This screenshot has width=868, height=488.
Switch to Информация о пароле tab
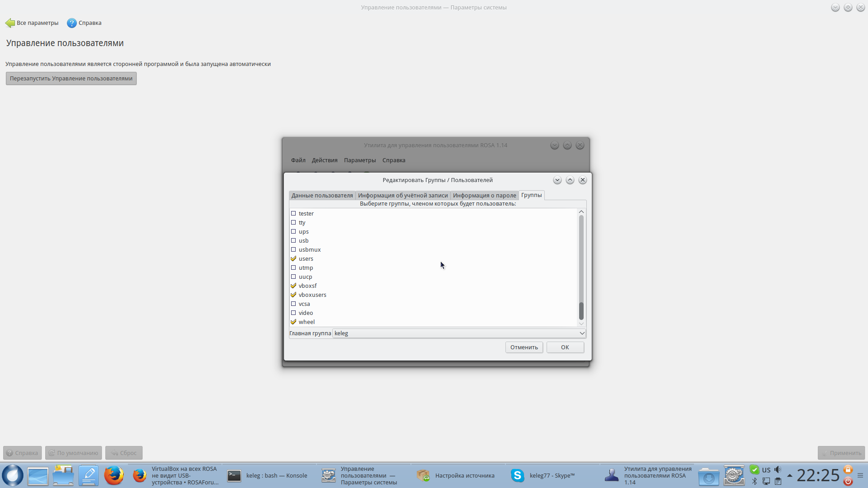(484, 196)
